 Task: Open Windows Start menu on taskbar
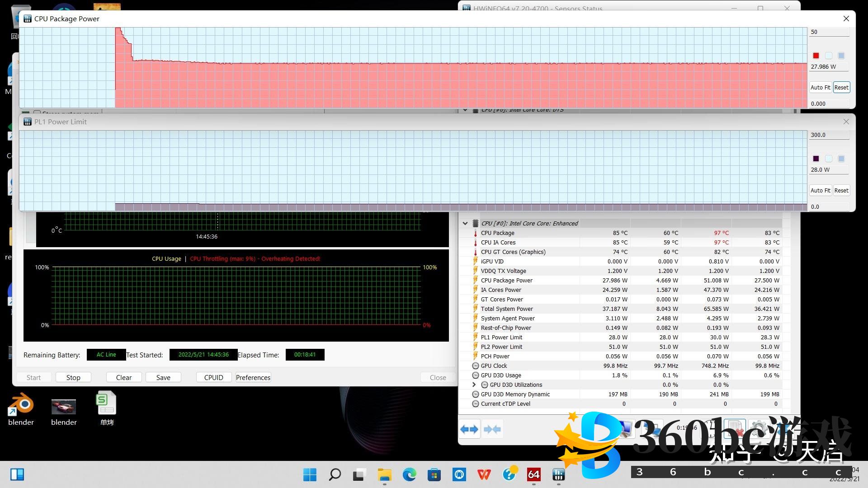coord(310,474)
